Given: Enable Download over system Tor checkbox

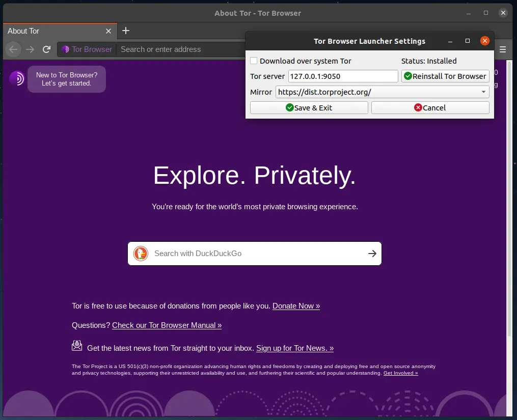Looking at the screenshot, I should click(254, 61).
